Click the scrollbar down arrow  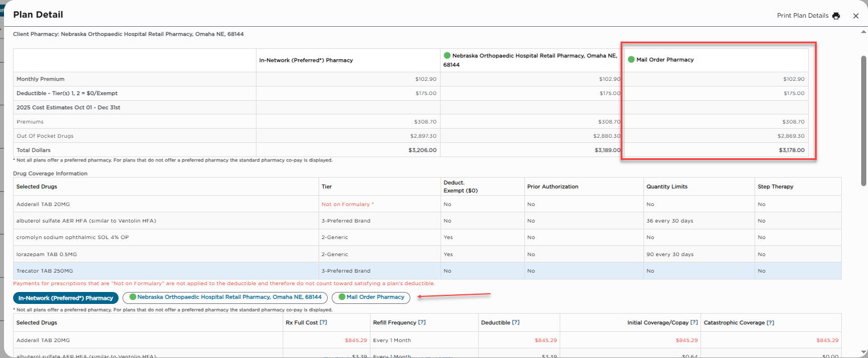[864, 353]
